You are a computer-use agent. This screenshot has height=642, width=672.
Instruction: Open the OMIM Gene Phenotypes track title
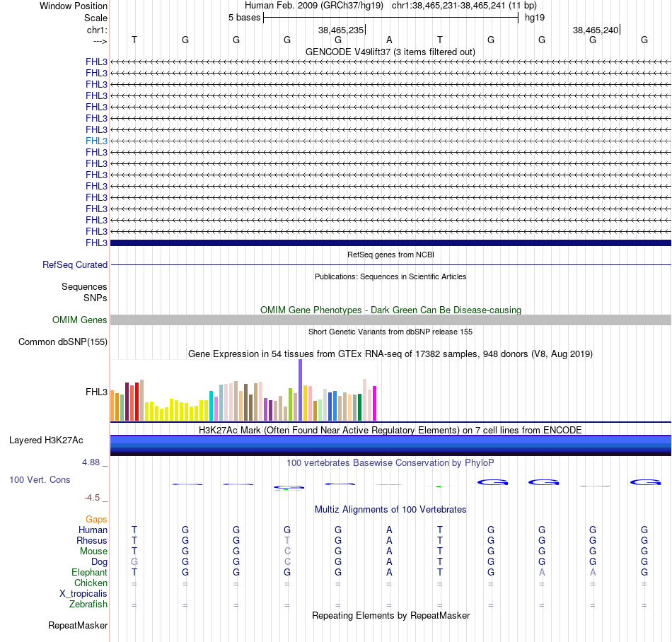coord(390,310)
